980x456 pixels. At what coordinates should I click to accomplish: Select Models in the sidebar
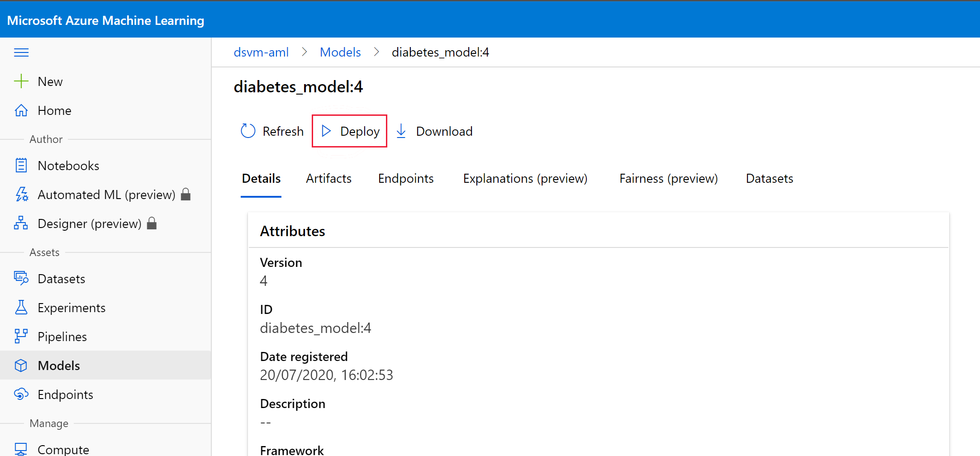coord(106,366)
